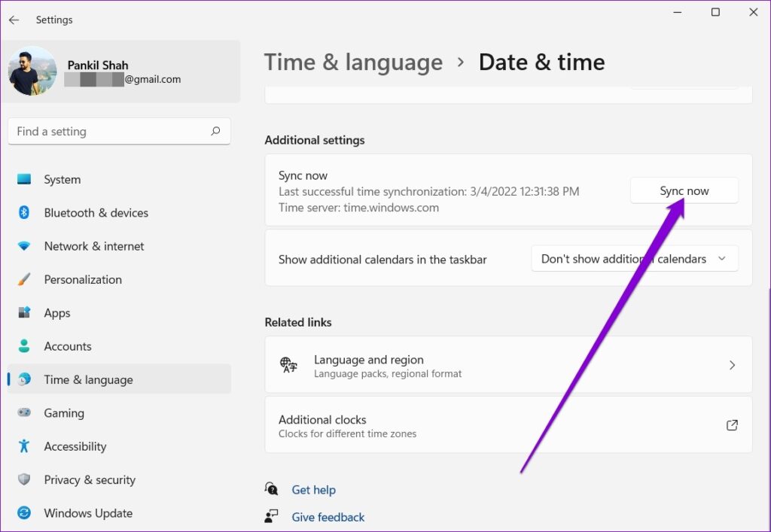Click the Language and region globe icon
The width and height of the screenshot is (771, 532).
(x=288, y=365)
